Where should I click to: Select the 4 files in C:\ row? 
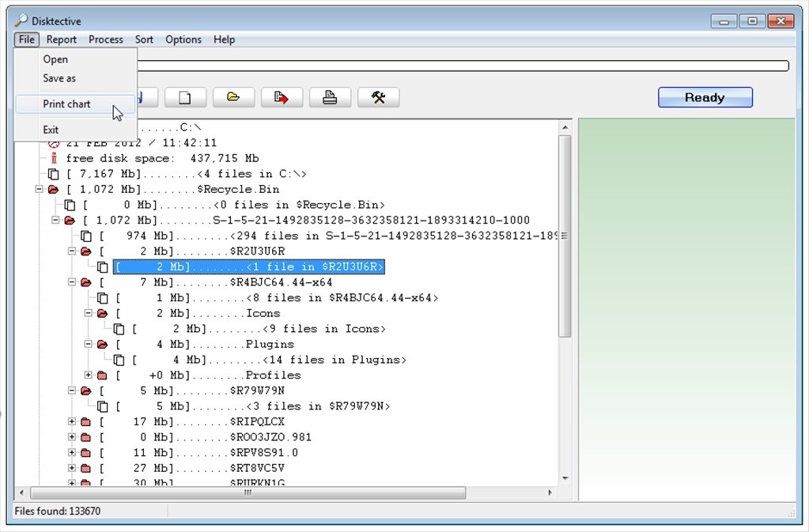pyautogui.click(x=186, y=174)
